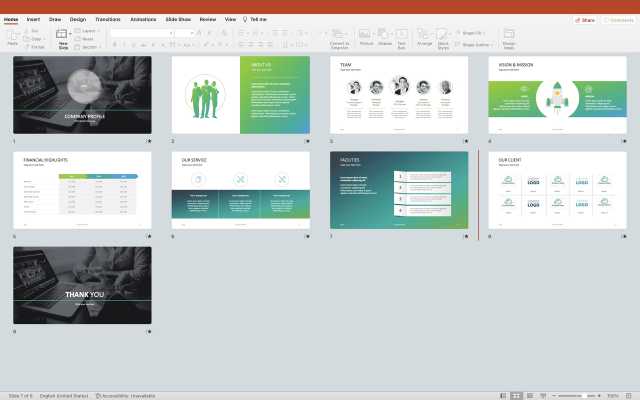Select the Thank You slide thumbnail
The height and width of the screenshot is (400, 640).
coord(82,285)
